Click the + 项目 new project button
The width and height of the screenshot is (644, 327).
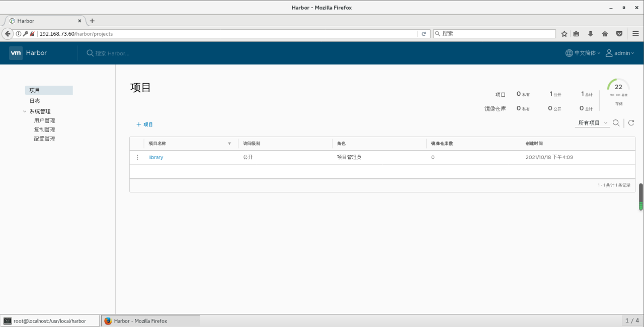point(144,124)
